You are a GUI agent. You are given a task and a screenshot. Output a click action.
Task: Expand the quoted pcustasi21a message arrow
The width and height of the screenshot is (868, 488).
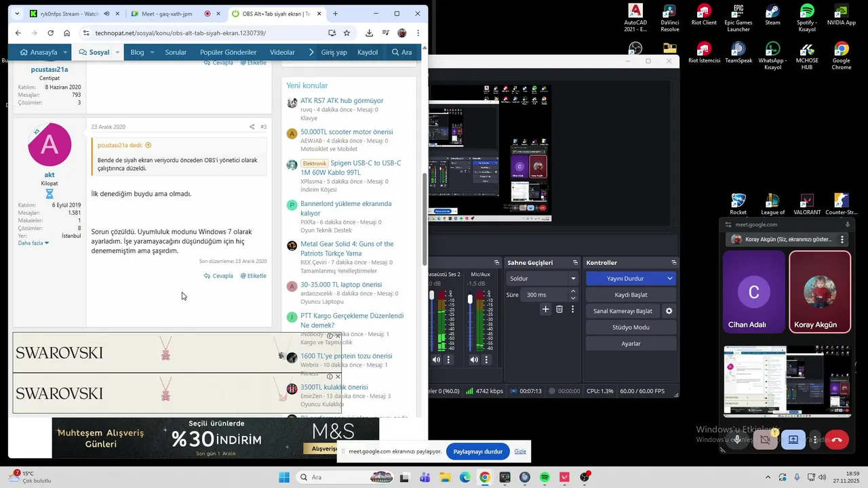[149, 145]
